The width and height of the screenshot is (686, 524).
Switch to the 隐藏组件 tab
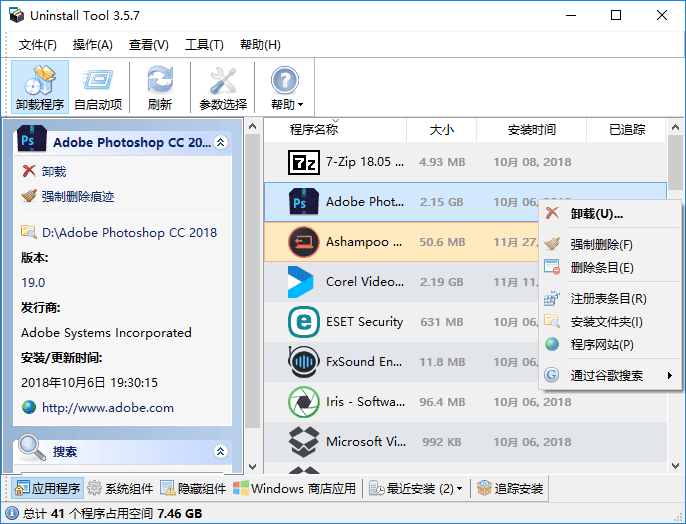pos(193,488)
